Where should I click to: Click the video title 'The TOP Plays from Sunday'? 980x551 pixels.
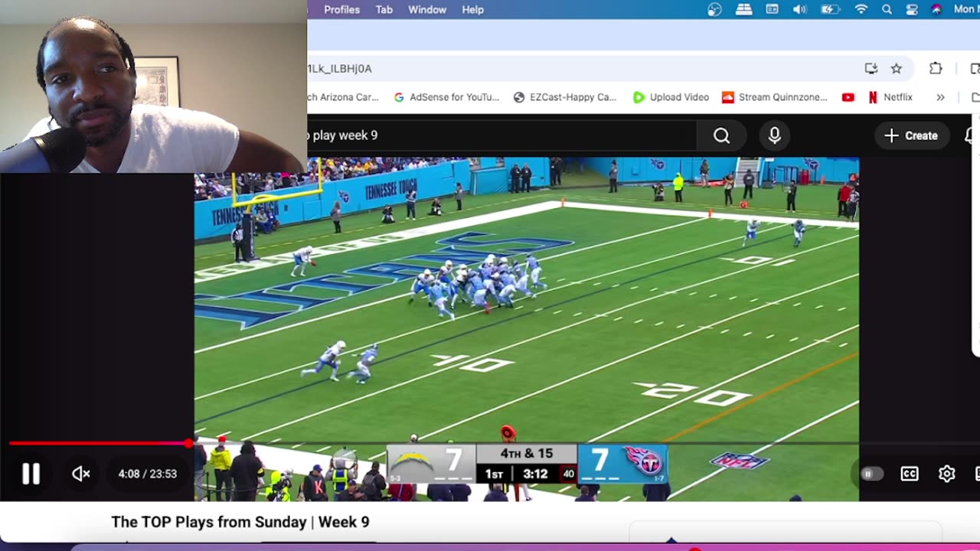pyautogui.click(x=240, y=522)
